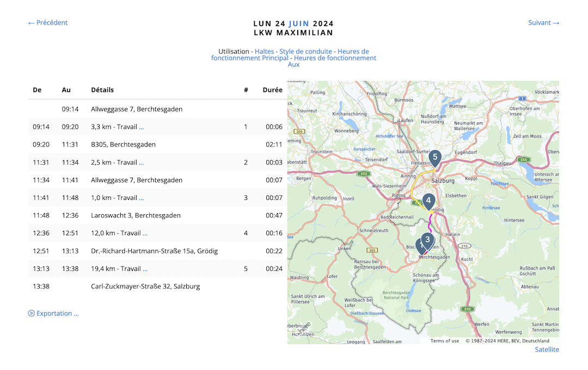The height and width of the screenshot is (370, 588).
Task: Click the HERE copyright notice on map
Action: [507, 341]
